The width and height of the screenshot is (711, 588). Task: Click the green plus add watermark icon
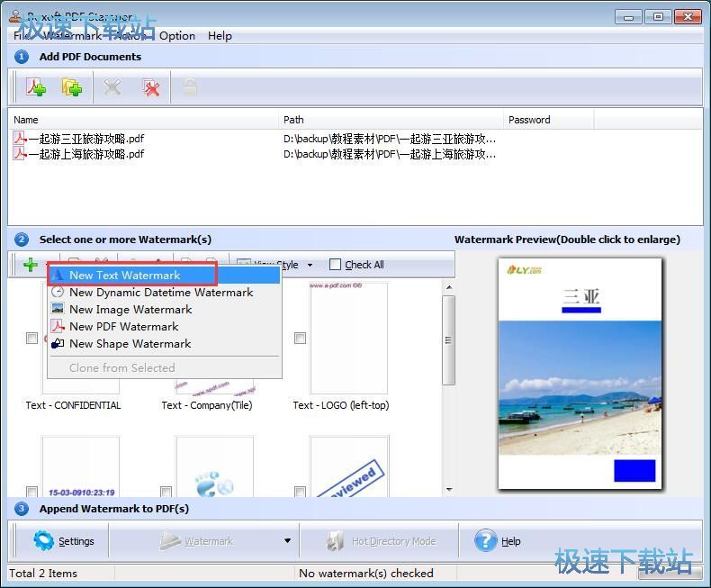[x=31, y=265]
